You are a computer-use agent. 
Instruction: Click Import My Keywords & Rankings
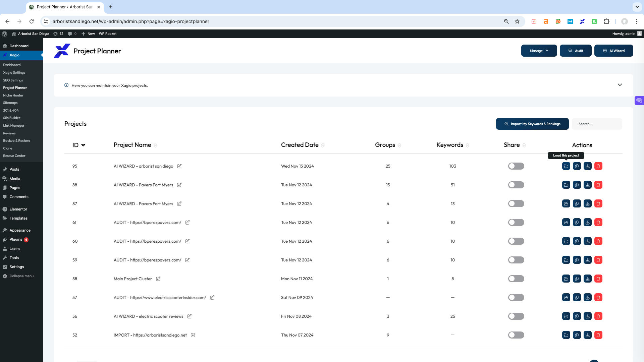(532, 124)
